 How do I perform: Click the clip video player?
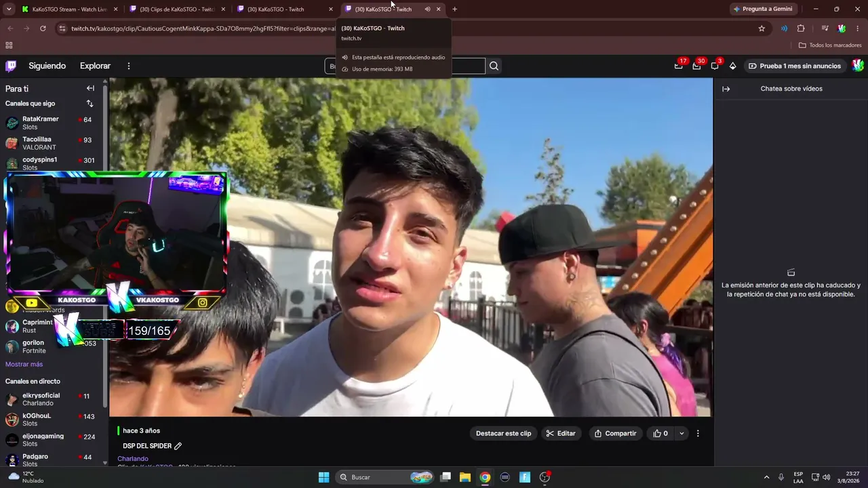point(411,247)
